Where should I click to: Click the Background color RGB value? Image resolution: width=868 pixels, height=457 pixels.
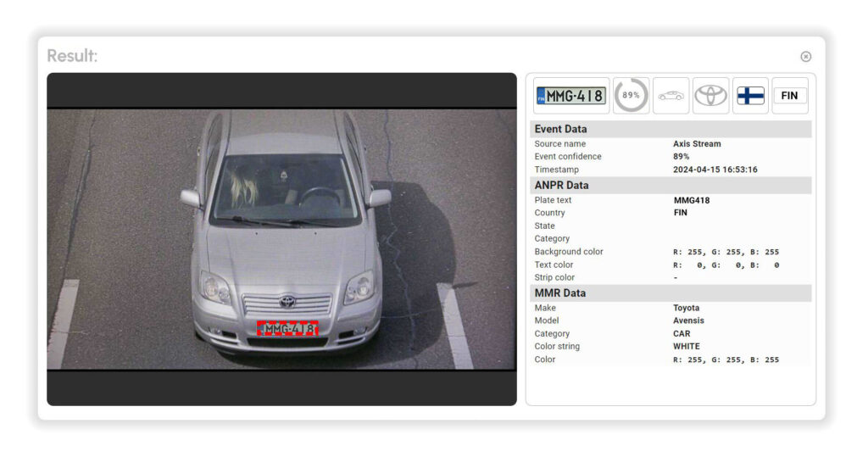pos(726,252)
